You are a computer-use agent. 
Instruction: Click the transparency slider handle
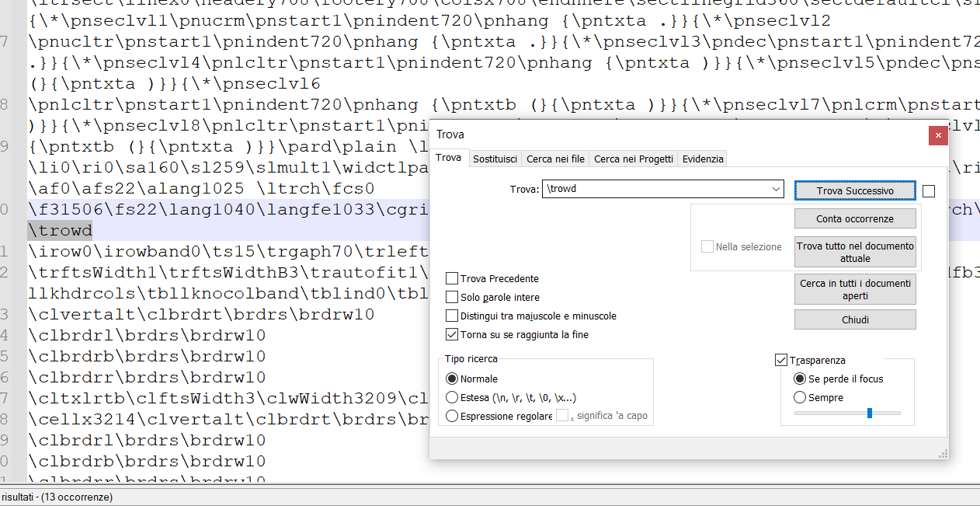click(x=870, y=413)
